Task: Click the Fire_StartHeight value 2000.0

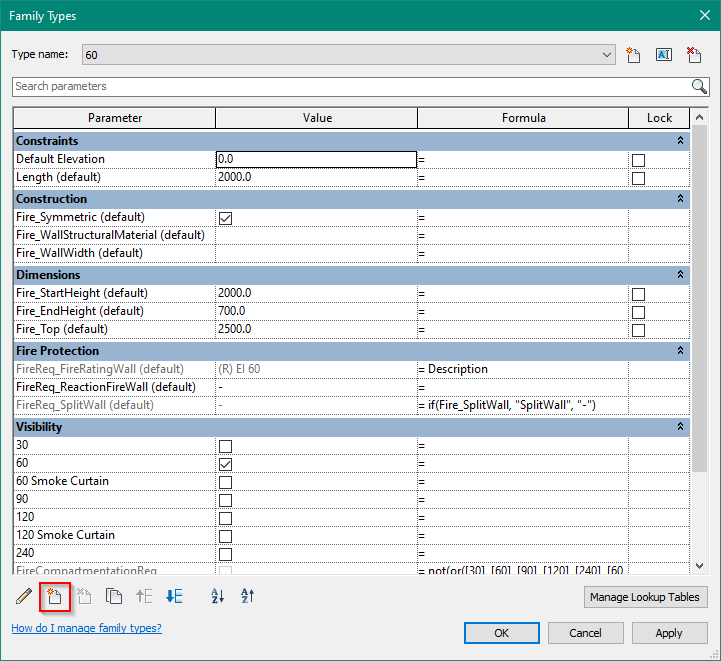Action: 316,293
